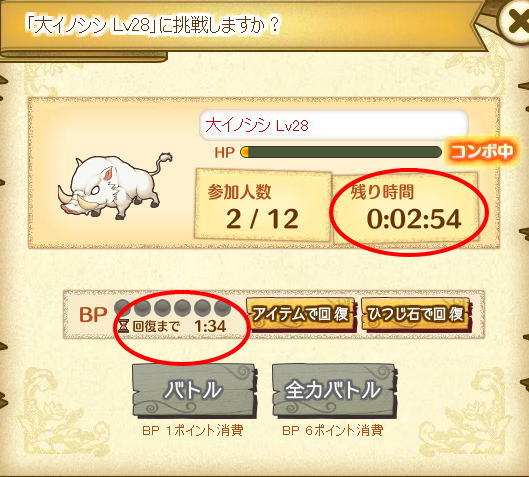Close the boar challenge dialog
This screenshot has width=529, height=477.
515,22
